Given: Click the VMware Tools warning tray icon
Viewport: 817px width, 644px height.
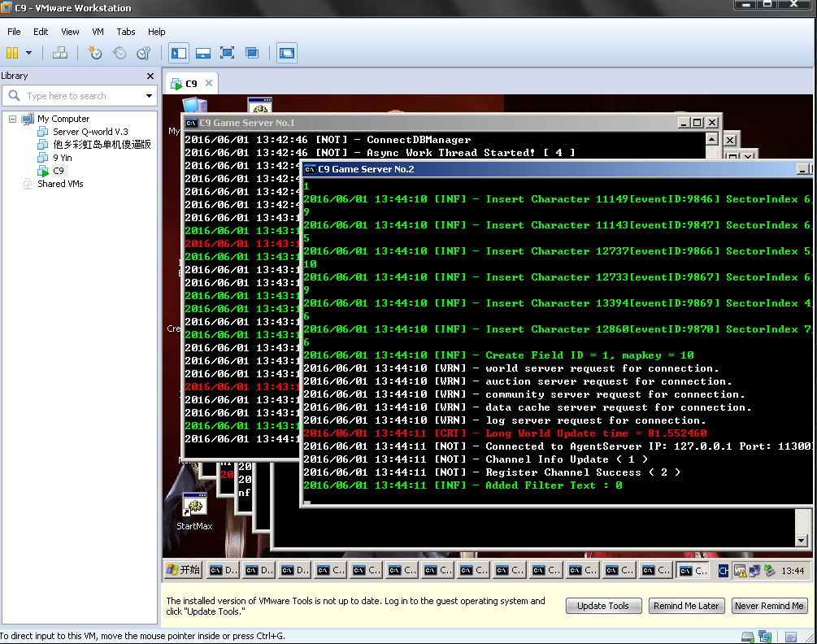Looking at the screenshot, I should pyautogui.click(x=740, y=571).
